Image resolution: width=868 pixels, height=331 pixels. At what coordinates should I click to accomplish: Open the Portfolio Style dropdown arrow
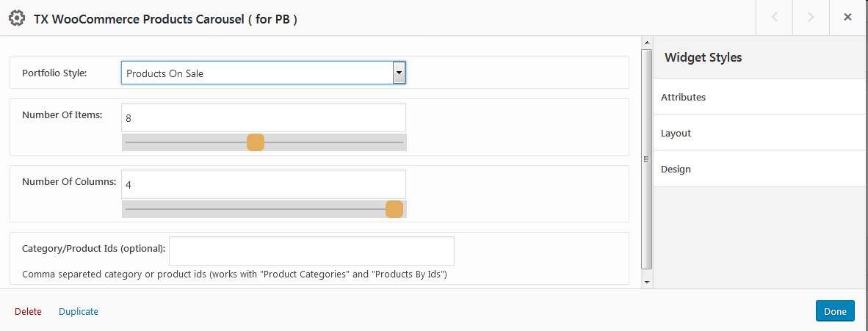click(399, 73)
